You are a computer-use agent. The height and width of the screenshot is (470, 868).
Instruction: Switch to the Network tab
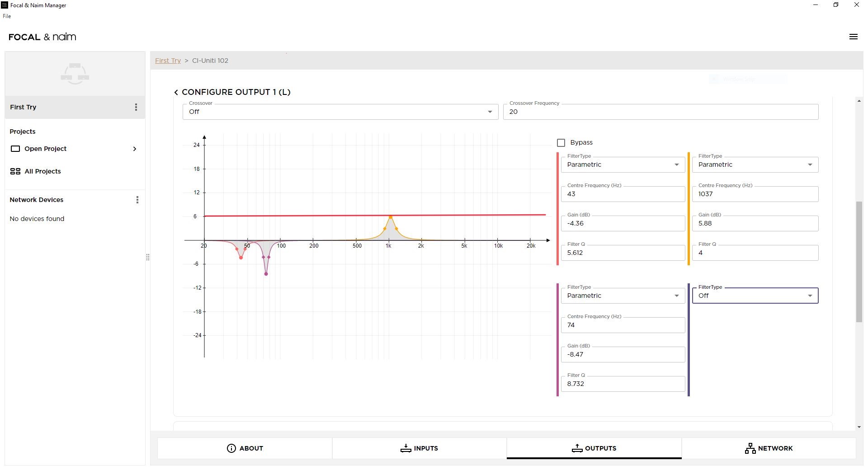click(x=769, y=448)
